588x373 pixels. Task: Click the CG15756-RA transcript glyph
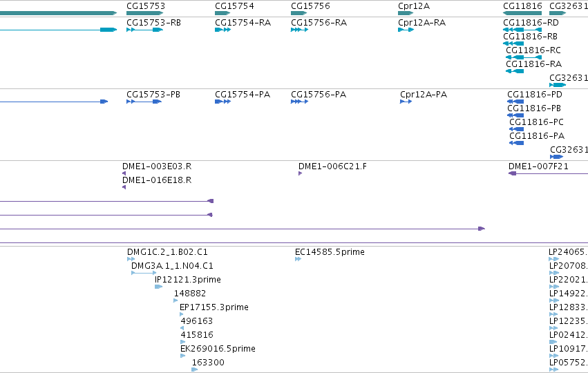pyautogui.click(x=299, y=30)
